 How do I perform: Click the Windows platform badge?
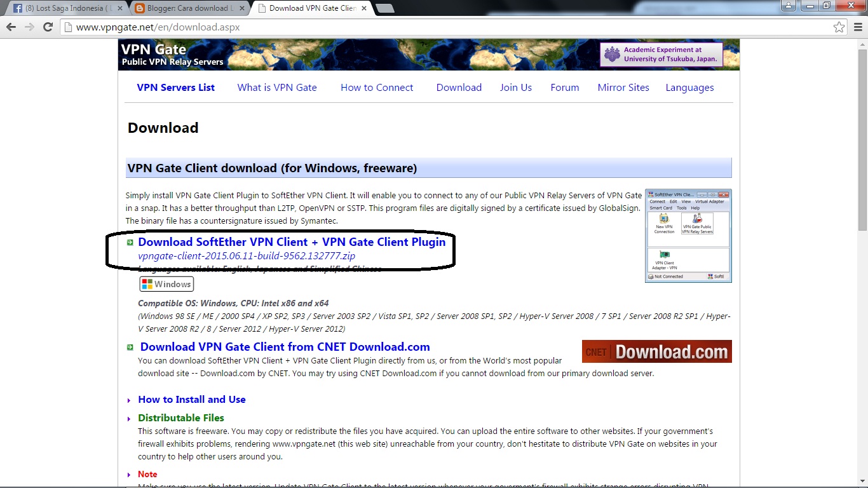(166, 284)
